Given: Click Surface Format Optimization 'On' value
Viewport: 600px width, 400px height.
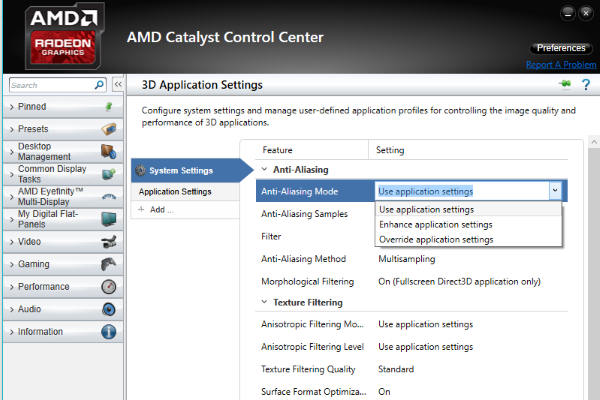Looking at the screenshot, I should pos(384,392).
